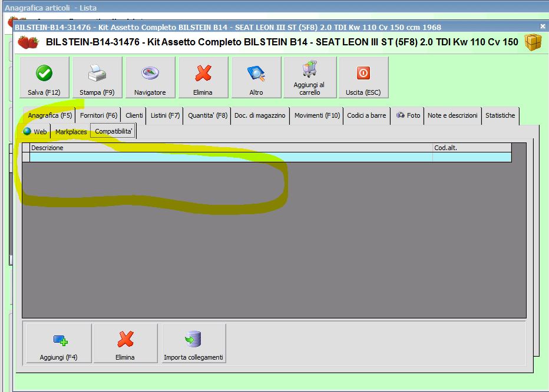Click the Anagrafica articoli - Lista window title
Image resolution: width=549 pixels, height=392 pixels.
[51, 8]
